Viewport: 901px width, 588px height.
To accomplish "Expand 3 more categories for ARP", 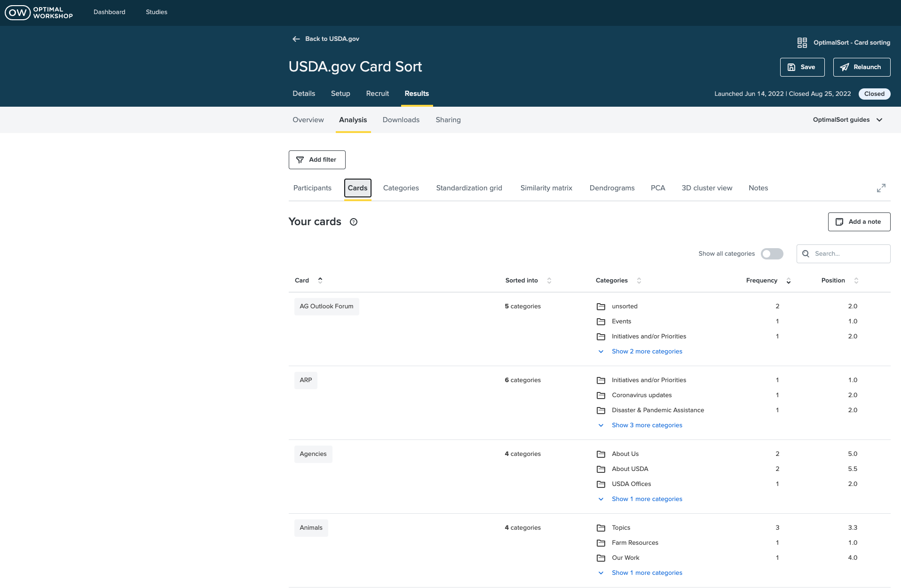I will [x=647, y=425].
